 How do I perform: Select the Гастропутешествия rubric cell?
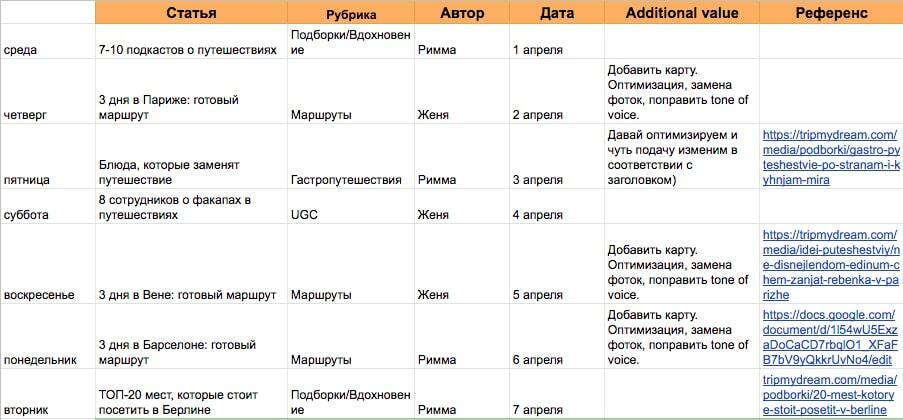tap(346, 180)
